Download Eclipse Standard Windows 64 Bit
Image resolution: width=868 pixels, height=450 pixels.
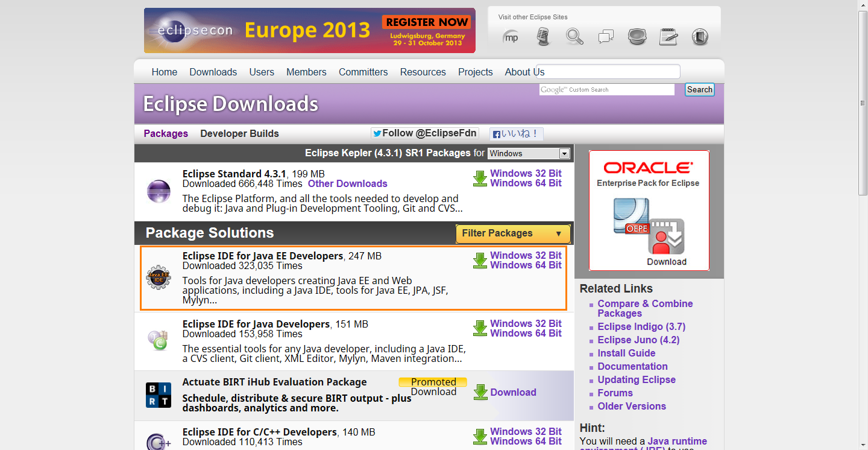click(526, 183)
